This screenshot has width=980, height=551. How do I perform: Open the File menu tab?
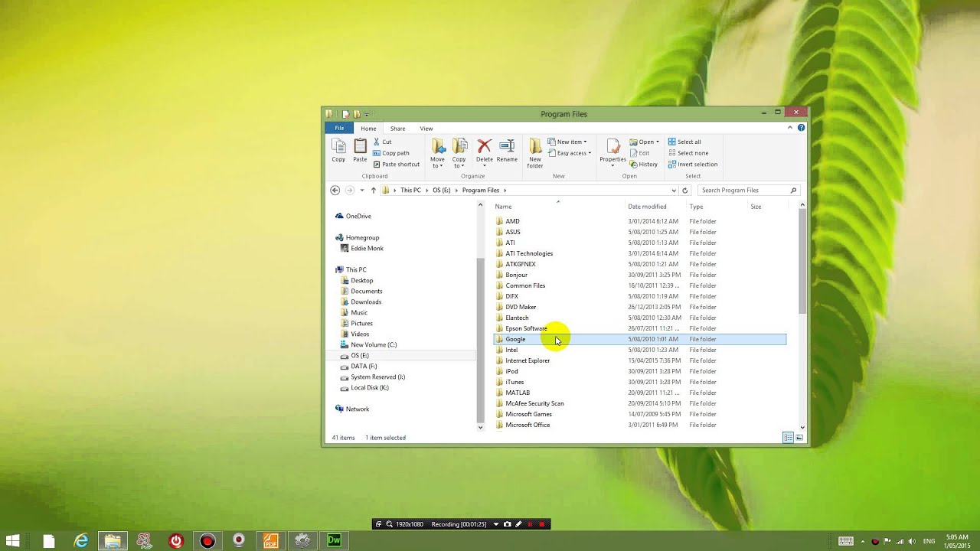point(339,129)
